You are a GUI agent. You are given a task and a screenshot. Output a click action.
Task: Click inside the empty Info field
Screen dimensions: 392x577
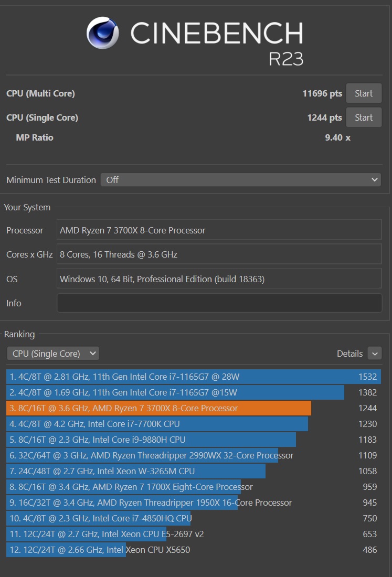tap(219, 303)
